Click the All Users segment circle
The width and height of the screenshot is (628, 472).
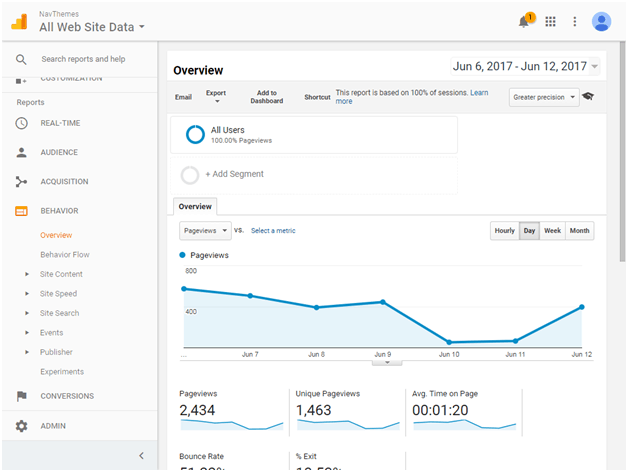pos(195,134)
